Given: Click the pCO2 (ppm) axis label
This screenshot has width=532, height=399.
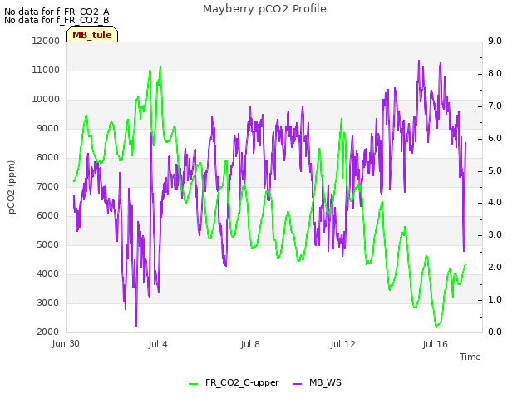Looking at the screenshot, I should (12, 187).
